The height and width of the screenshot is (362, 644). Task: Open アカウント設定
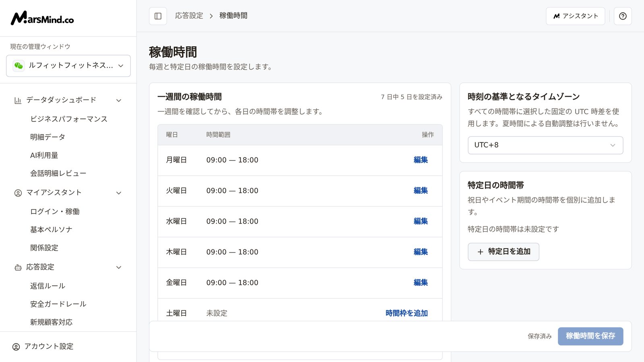click(x=49, y=346)
